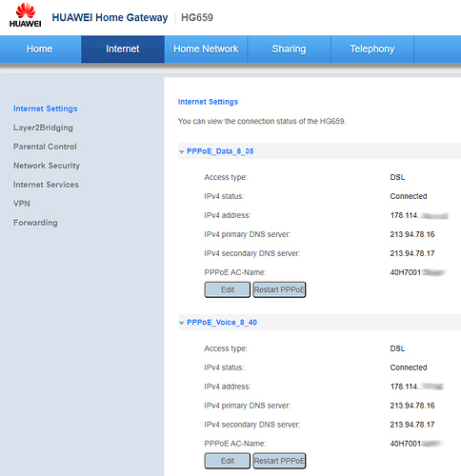The height and width of the screenshot is (476, 461).
Task: Open the Parental Control page
Action: (45, 147)
